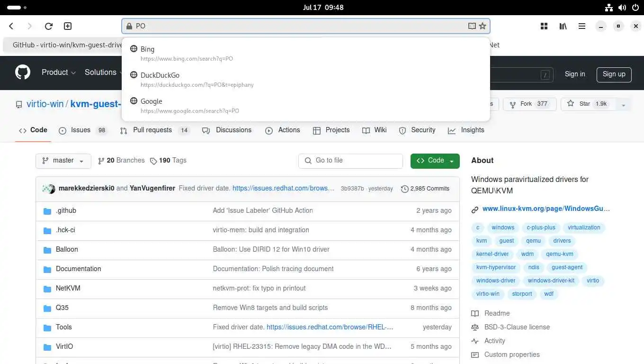
Task: Click the Tools folder icon
Action: click(x=47, y=328)
